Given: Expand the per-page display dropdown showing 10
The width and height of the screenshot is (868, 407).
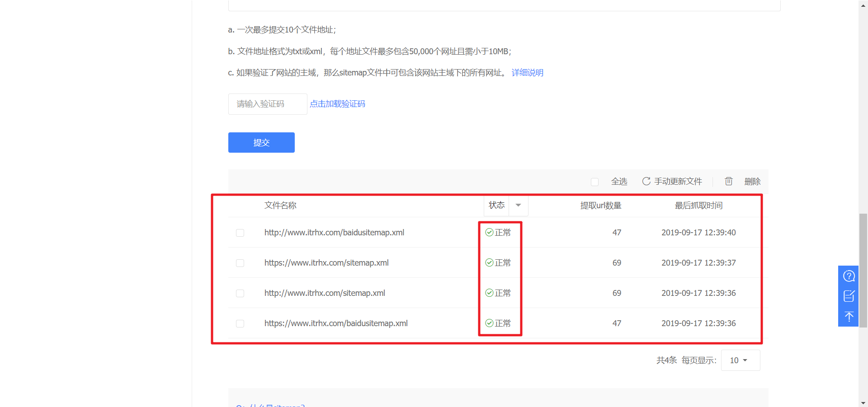Looking at the screenshot, I should [740, 360].
